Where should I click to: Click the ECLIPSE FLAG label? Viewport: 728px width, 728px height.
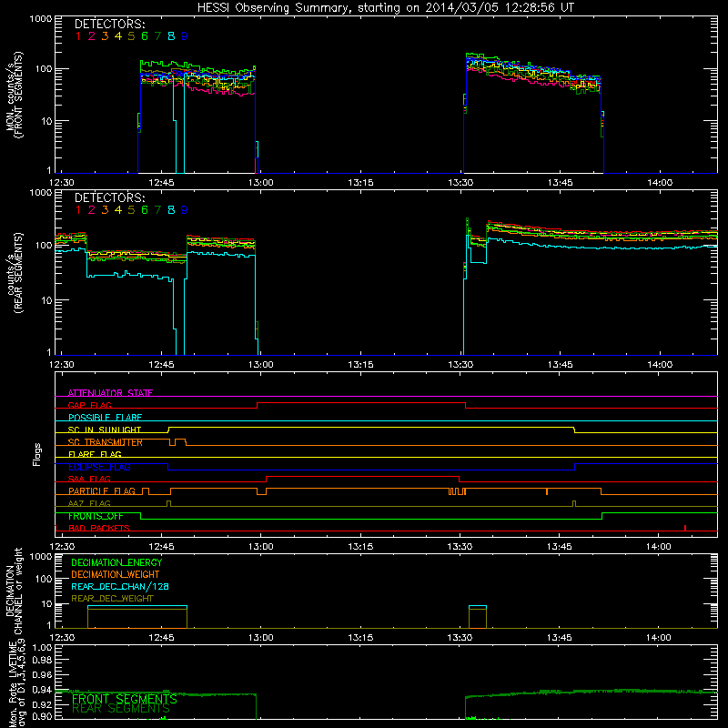tap(99, 467)
